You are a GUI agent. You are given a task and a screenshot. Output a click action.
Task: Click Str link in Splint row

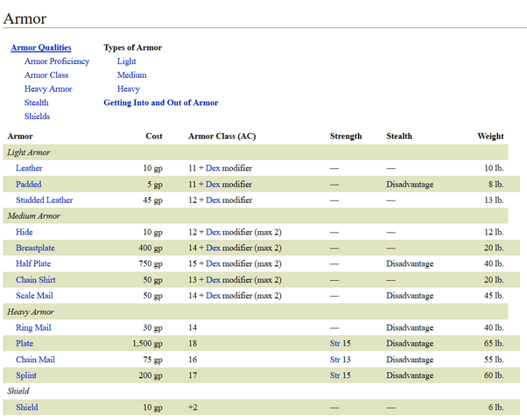pyautogui.click(x=334, y=375)
